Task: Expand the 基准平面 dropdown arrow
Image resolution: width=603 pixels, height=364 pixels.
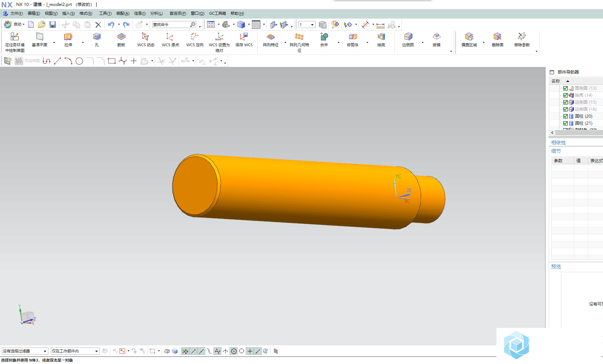Action: pos(54,43)
